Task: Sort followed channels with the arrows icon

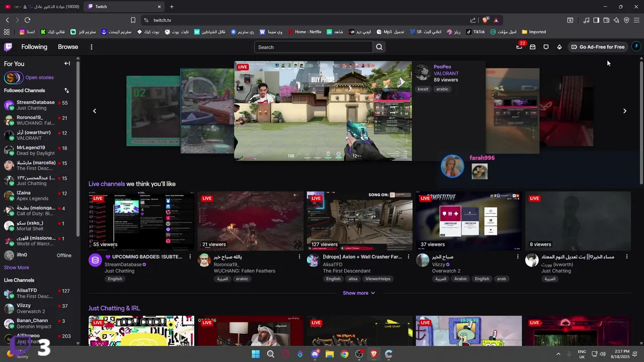Action: pyautogui.click(x=66, y=90)
